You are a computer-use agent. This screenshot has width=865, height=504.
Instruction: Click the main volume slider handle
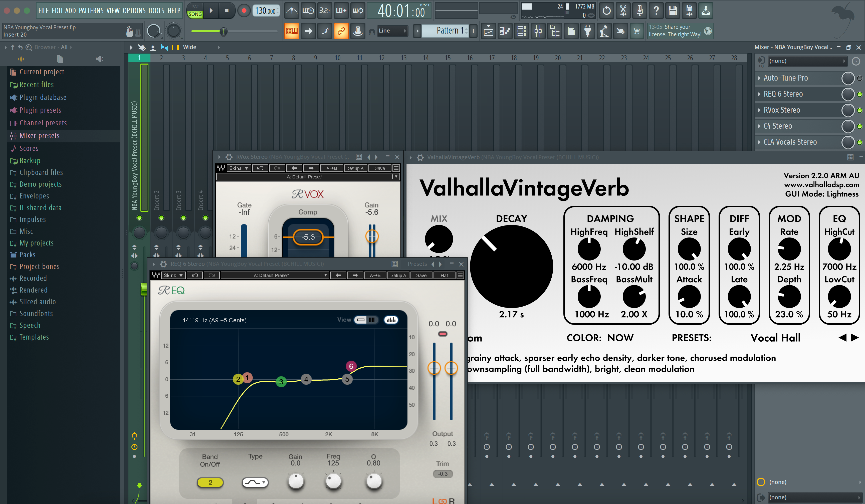pos(224,32)
